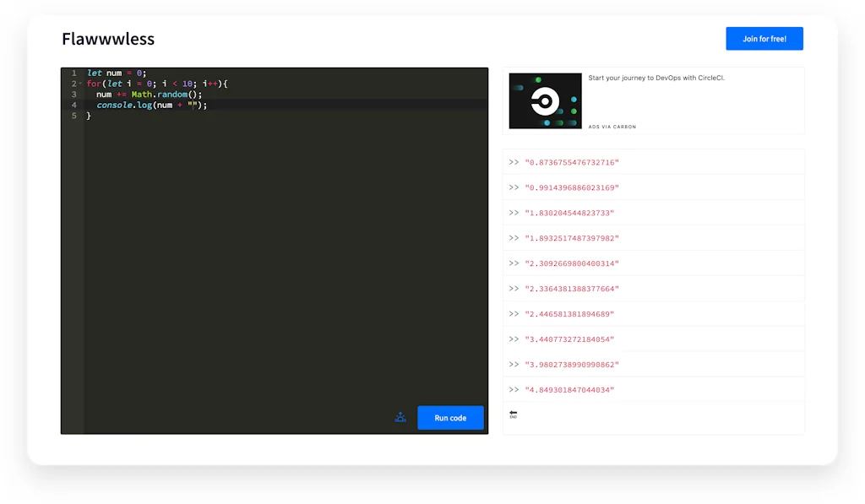The width and height of the screenshot is (865, 504).
Task: Select output "3.440773272184054"
Action: pyautogui.click(x=569, y=339)
